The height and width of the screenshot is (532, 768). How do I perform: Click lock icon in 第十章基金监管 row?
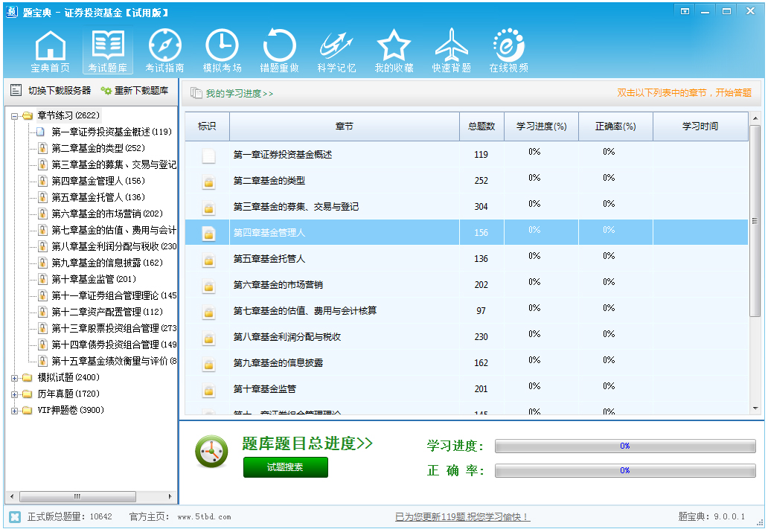pos(208,391)
